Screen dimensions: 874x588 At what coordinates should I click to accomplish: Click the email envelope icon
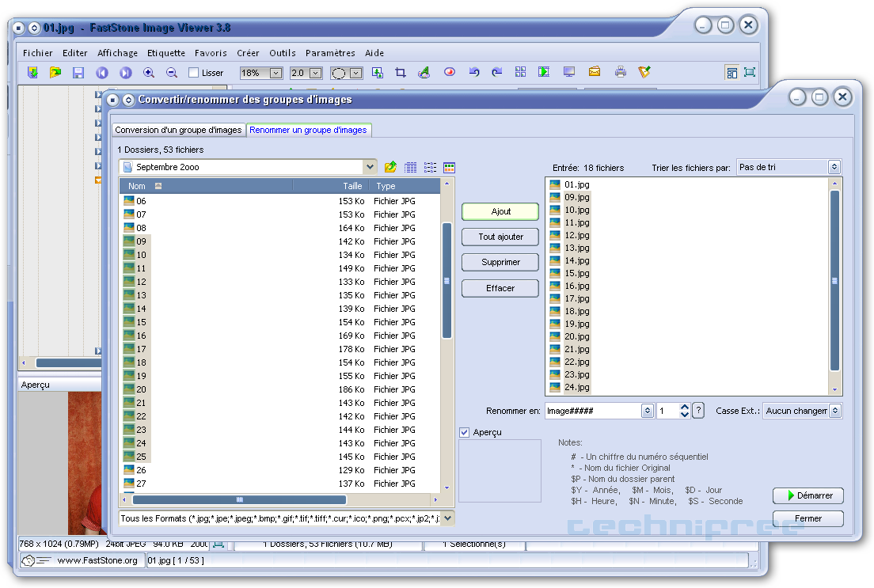click(x=595, y=73)
